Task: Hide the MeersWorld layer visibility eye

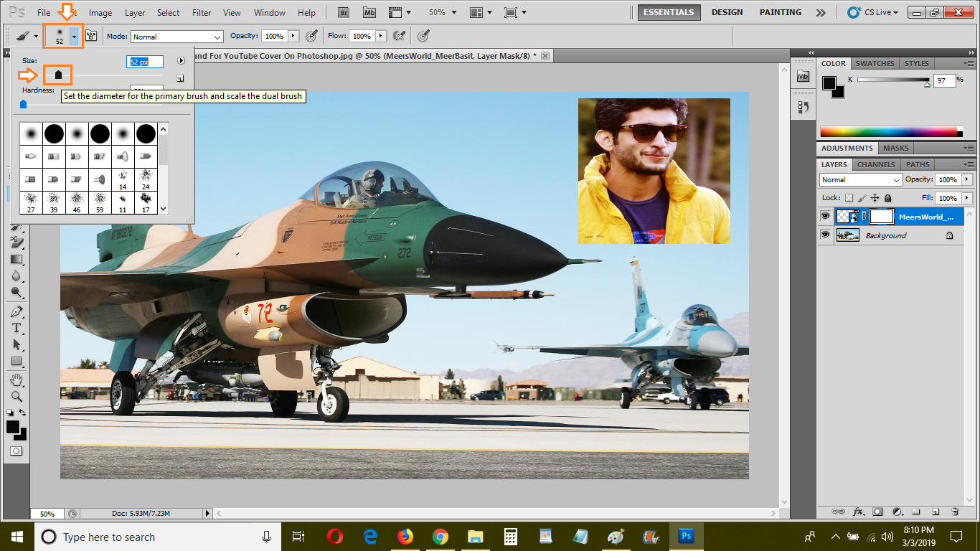Action: (825, 216)
